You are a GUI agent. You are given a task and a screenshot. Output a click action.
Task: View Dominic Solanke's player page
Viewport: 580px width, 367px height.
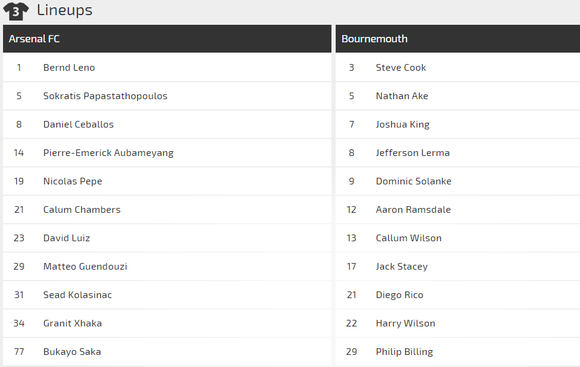point(414,181)
